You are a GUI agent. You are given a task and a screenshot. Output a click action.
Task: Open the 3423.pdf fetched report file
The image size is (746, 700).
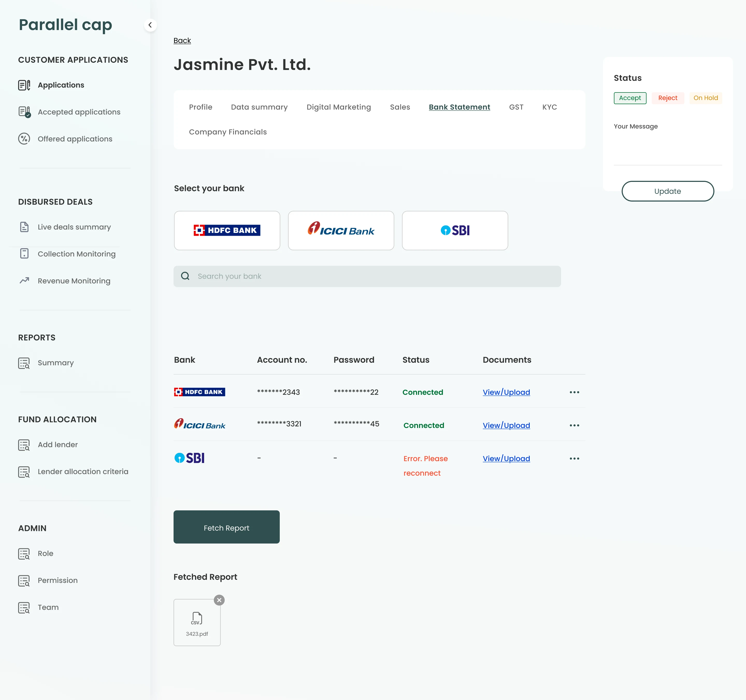point(197,623)
